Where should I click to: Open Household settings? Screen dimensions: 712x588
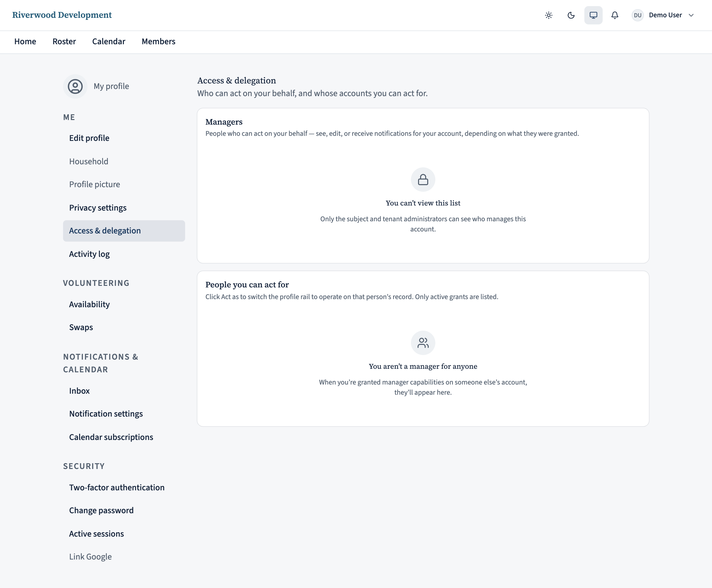click(124, 161)
